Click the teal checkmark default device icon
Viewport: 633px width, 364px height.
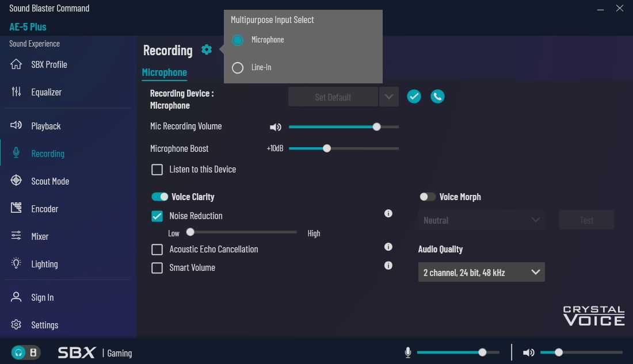[x=414, y=97]
